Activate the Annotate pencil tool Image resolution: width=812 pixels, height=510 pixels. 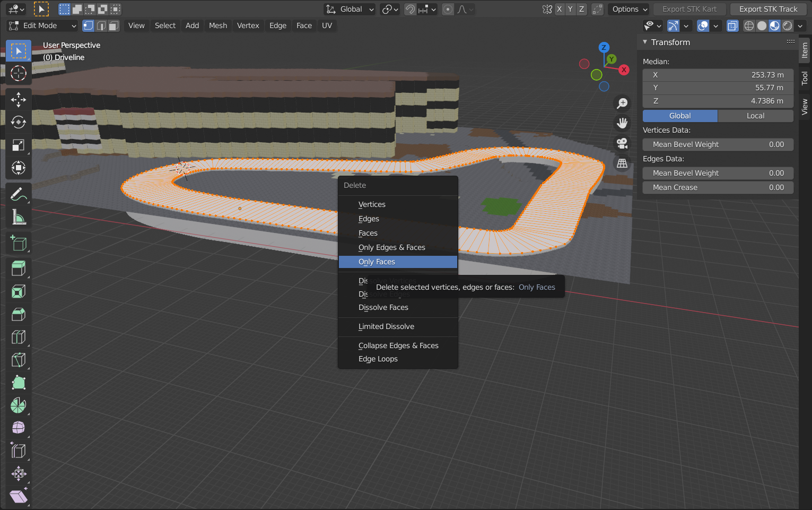pos(19,195)
